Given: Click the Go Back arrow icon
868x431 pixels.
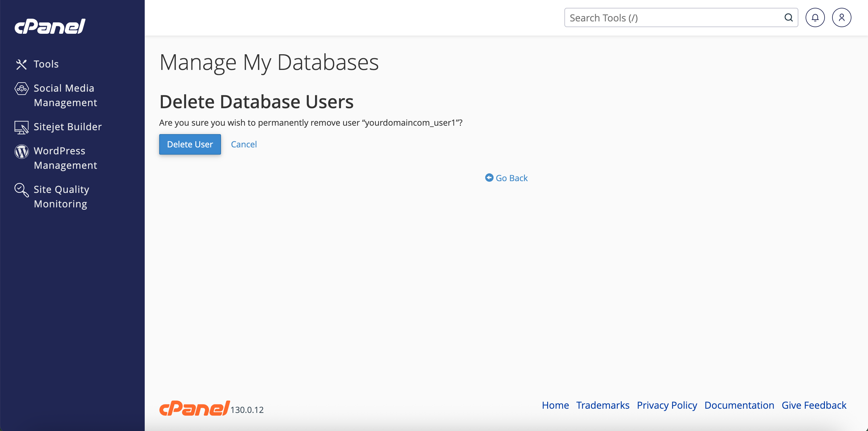Looking at the screenshot, I should click(x=489, y=178).
